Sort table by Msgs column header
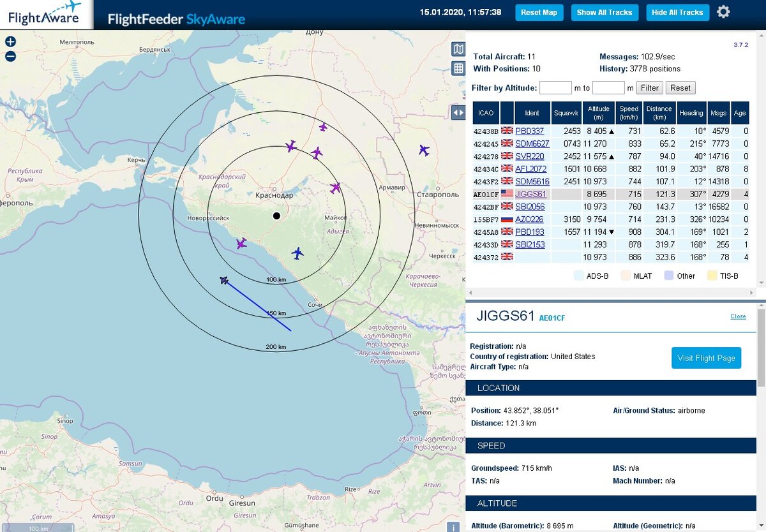This screenshot has height=532, width=766. (718, 113)
